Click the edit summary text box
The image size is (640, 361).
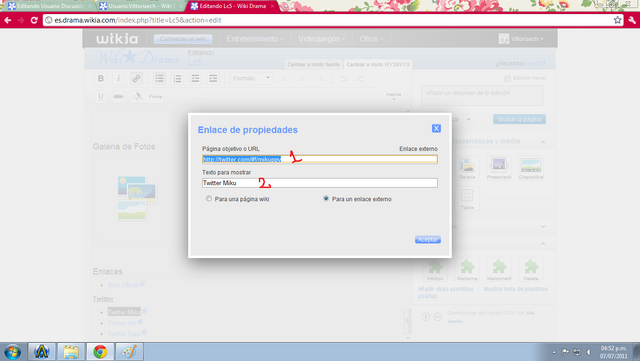(482, 96)
